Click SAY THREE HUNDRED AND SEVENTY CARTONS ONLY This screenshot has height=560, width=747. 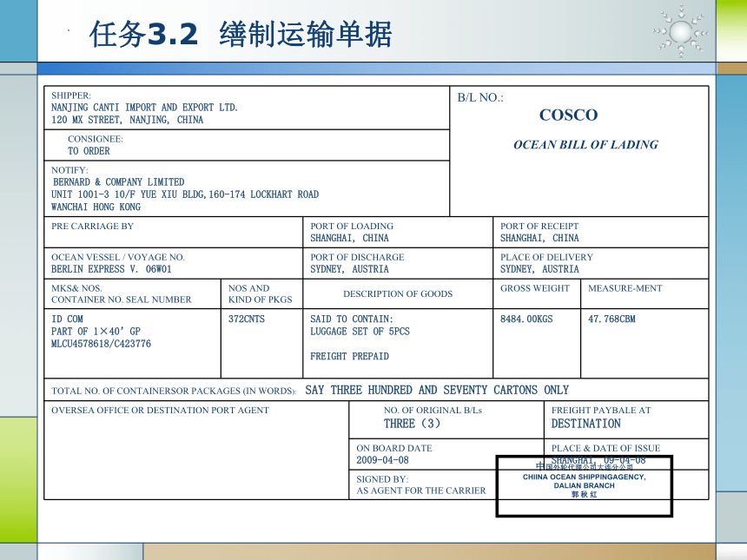437,390
